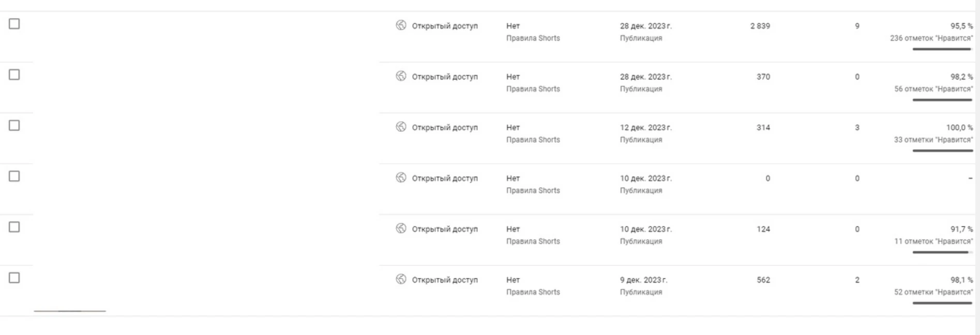Screen dimensions: 980x335
Task: Click the globe icon in 12 дек. 2023 row
Action: point(401,127)
